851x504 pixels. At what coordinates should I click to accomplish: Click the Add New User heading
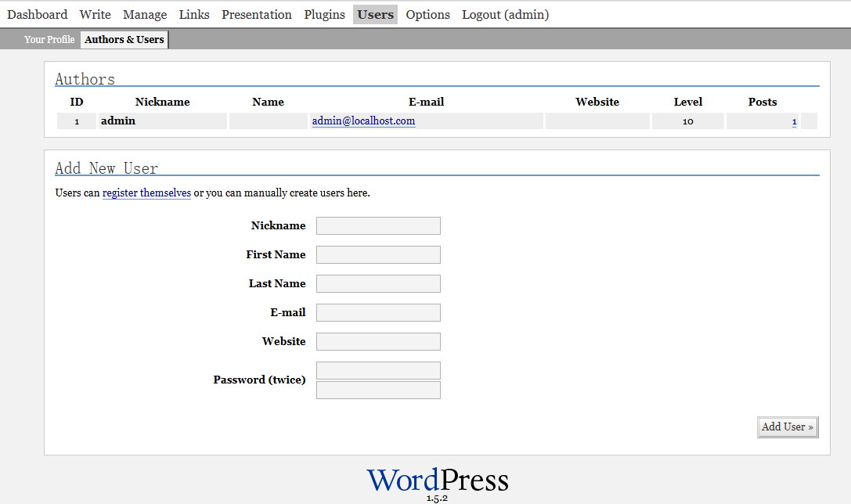click(106, 168)
